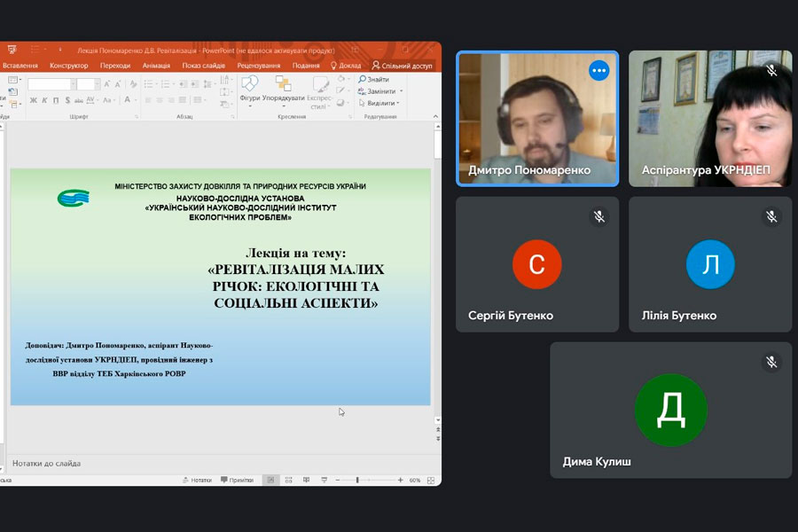Toggle underline П formatting
Image resolution: width=798 pixels, height=532 pixels.
(55, 100)
